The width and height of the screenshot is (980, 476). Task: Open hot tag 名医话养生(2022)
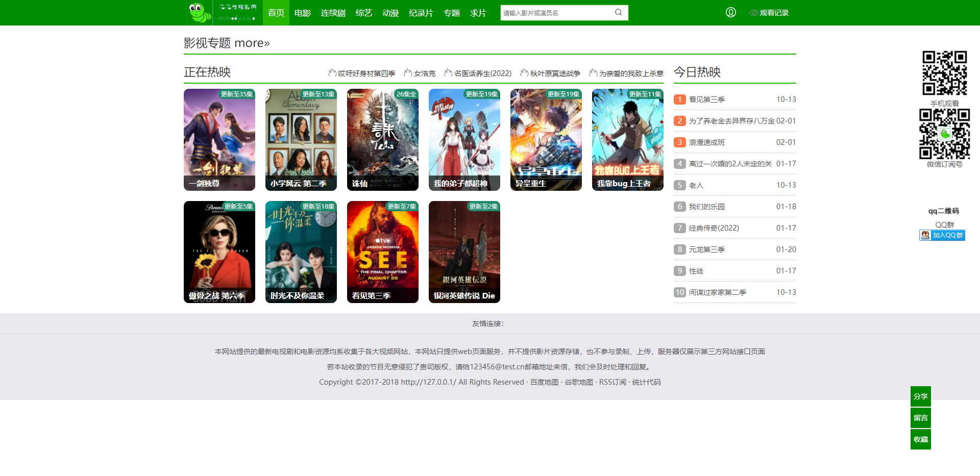483,73
